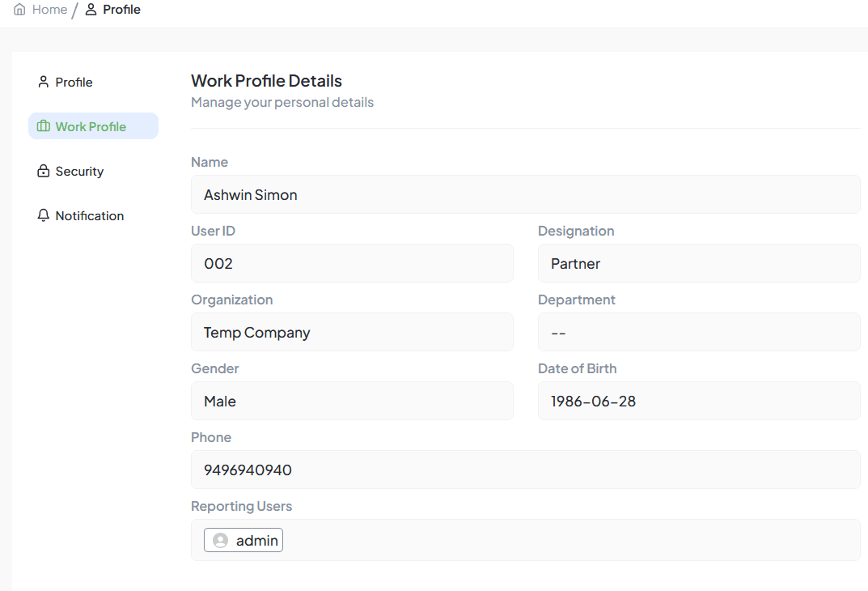Viewport: 868px width, 591px height.
Task: Click the Name field showing Ashwin Simon
Action: tap(525, 194)
